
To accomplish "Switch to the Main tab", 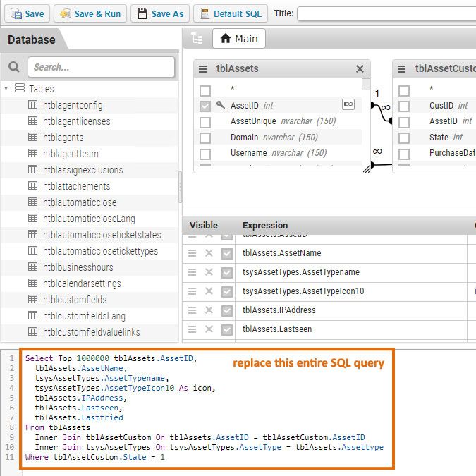I will (x=239, y=39).
